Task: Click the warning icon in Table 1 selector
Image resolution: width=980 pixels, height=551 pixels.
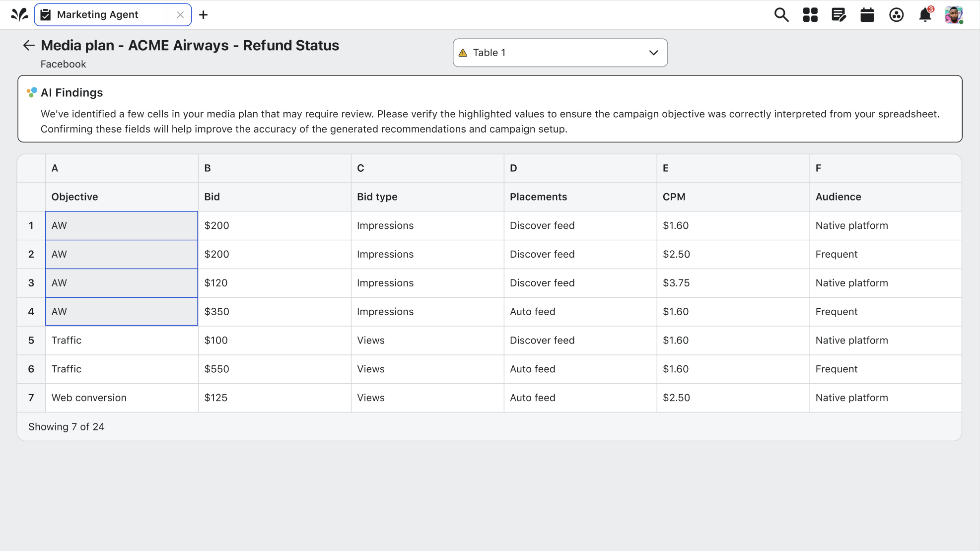Action: coord(463,53)
